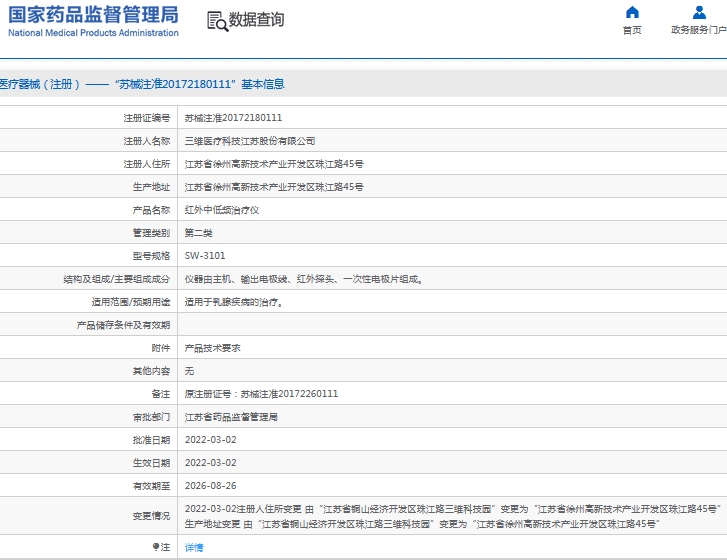Click the 国家药品监督管理局 logo
The width and height of the screenshot is (727, 560).
(x=93, y=15)
